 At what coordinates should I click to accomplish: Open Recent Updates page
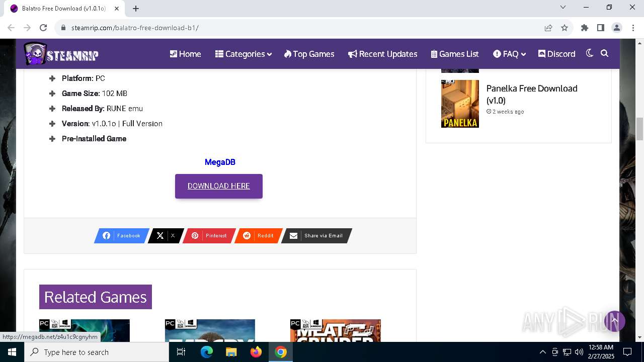(382, 54)
